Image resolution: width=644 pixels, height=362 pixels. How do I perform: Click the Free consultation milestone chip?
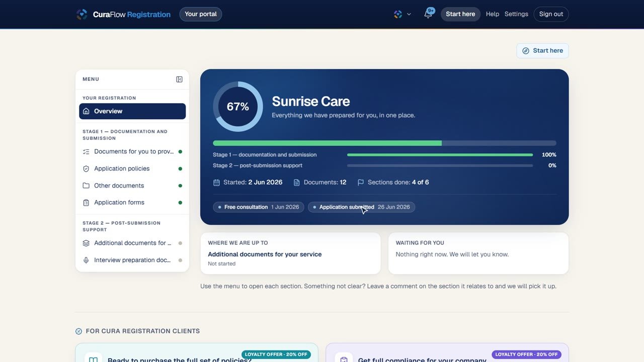259,207
